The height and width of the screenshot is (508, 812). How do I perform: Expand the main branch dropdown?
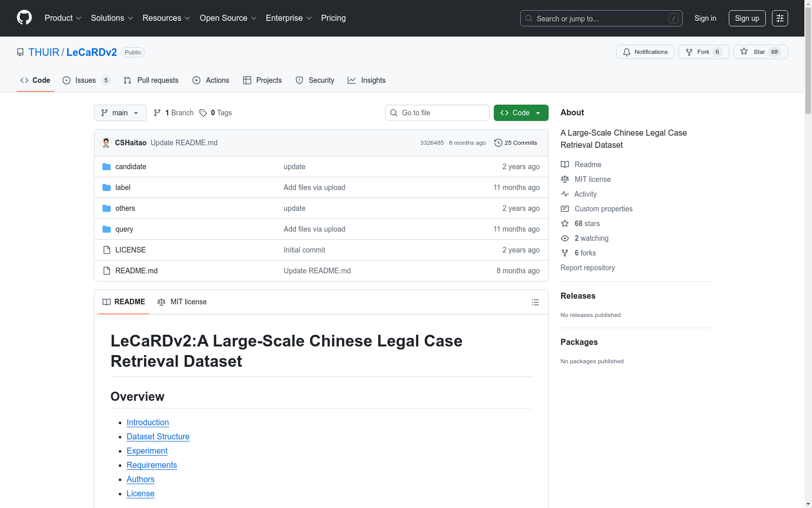click(x=120, y=113)
